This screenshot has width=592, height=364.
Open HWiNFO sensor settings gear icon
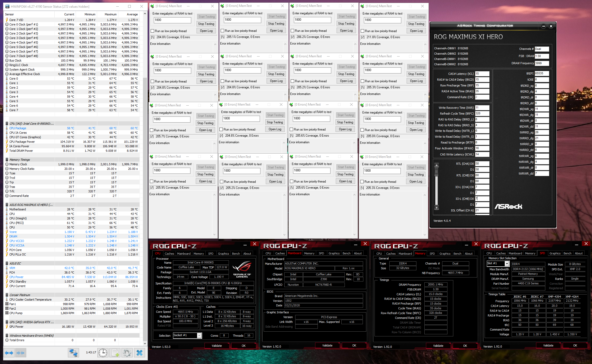tap(127, 353)
